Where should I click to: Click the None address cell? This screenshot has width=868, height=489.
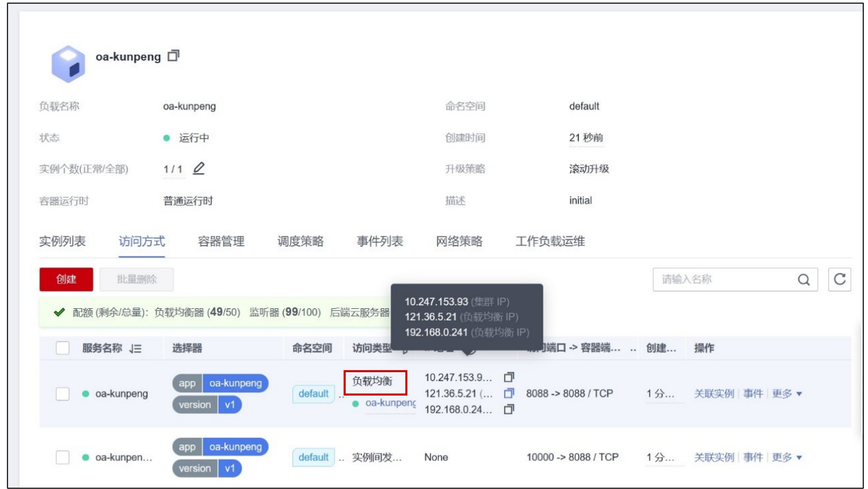click(x=436, y=457)
